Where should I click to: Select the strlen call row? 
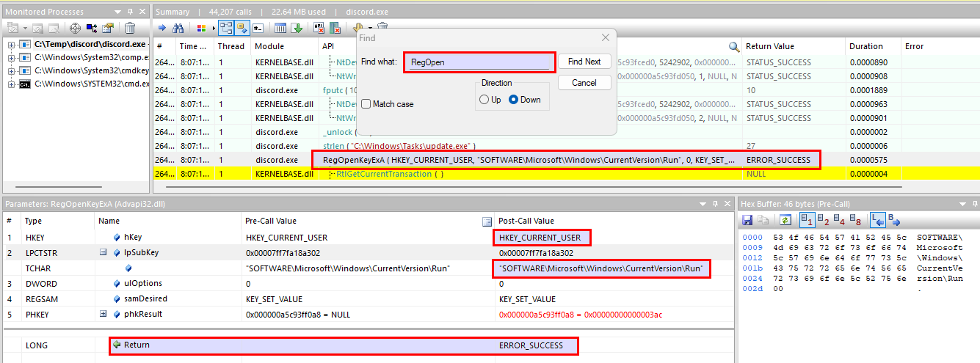(565, 146)
